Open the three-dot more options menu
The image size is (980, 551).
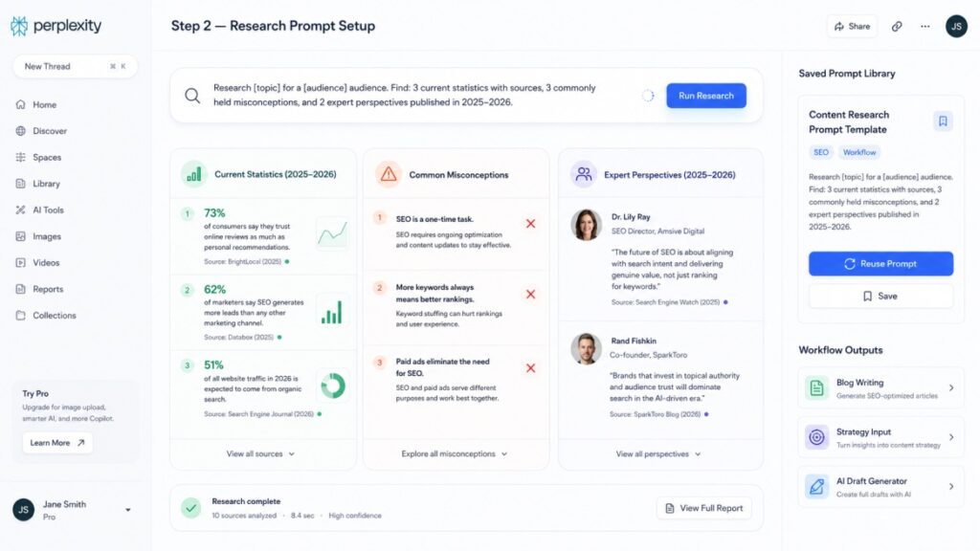click(925, 26)
